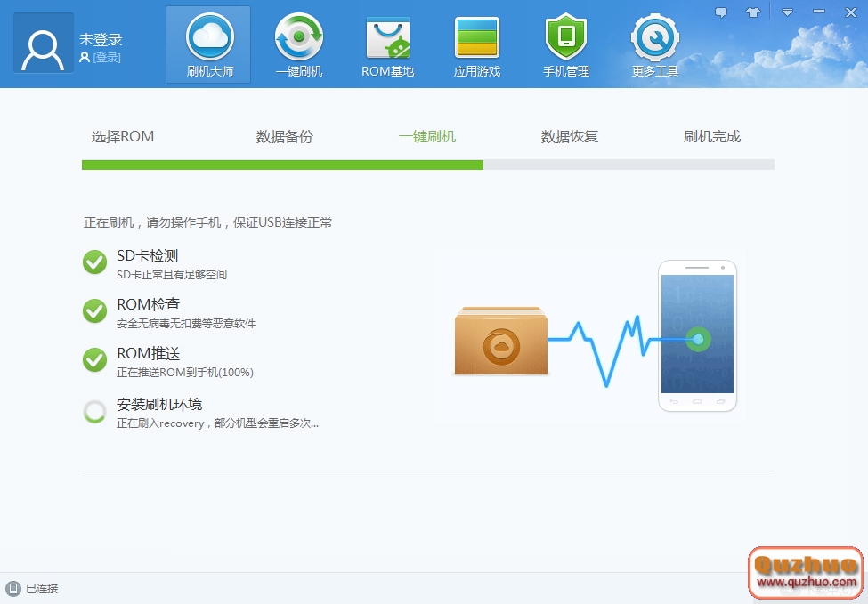
Task: Click the green flashing progress bar
Action: tap(267, 165)
